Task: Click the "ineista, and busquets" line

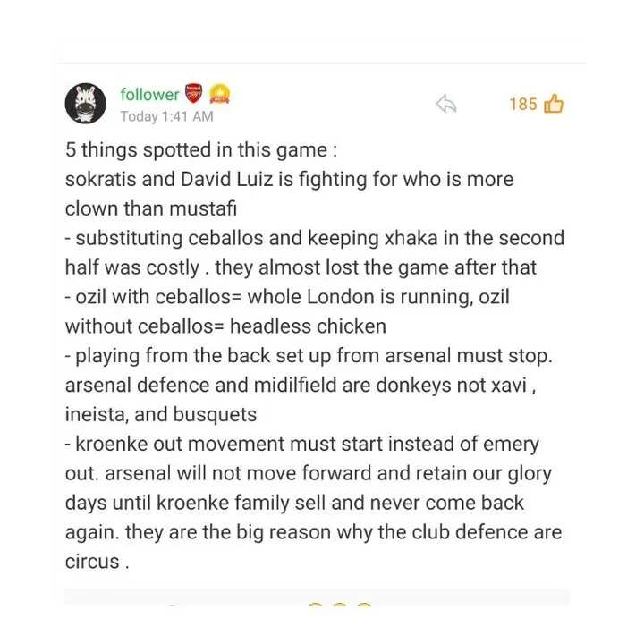Action: [161, 414]
